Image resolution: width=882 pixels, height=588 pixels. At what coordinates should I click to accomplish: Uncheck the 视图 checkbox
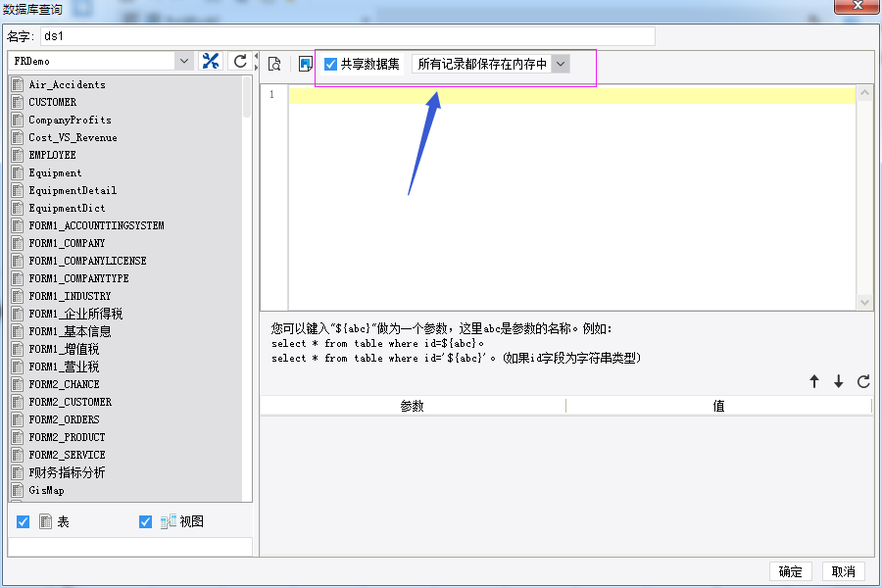tap(145, 522)
